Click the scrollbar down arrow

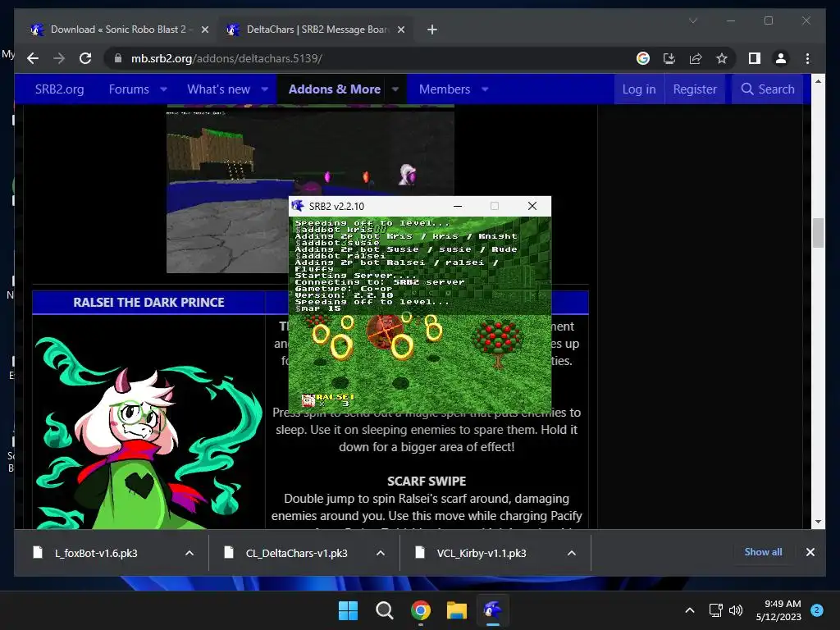(818, 522)
